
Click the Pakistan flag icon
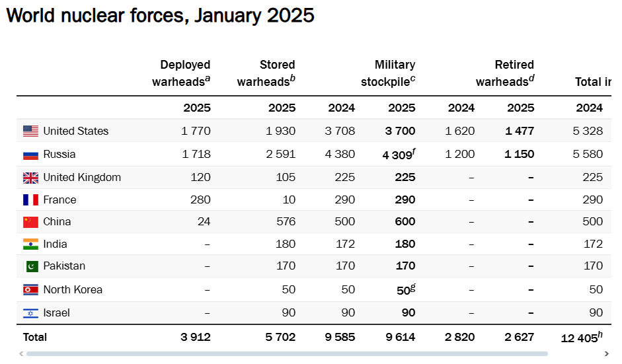32,266
